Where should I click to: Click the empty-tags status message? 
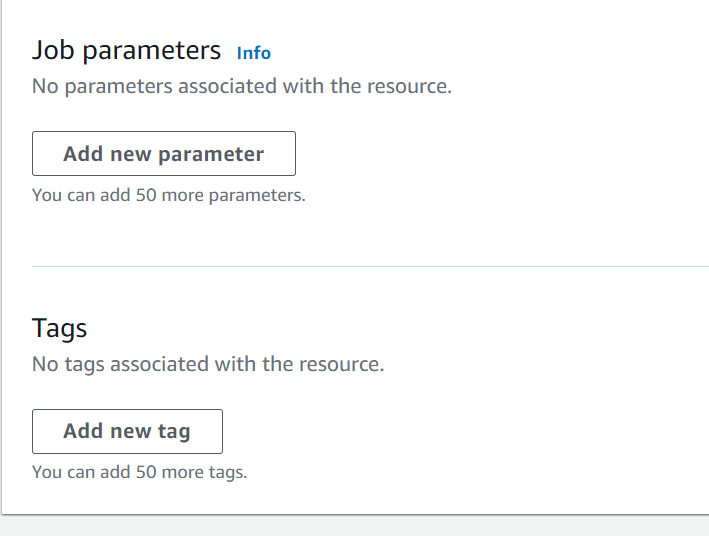(208, 364)
